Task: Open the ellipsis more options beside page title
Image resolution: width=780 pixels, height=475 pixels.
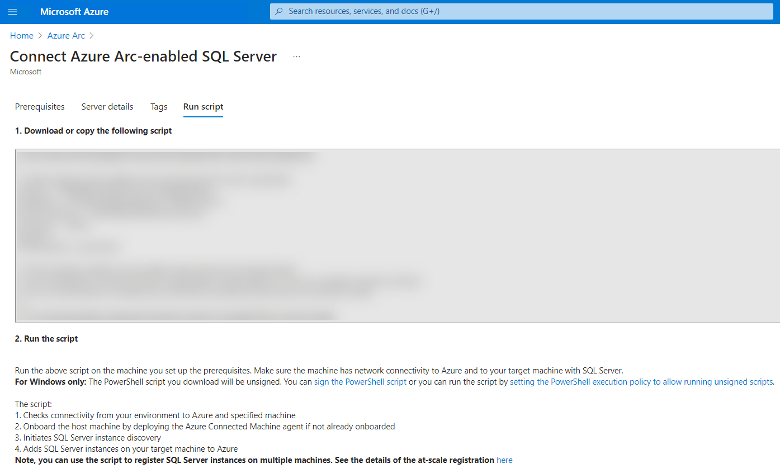Action: point(296,57)
